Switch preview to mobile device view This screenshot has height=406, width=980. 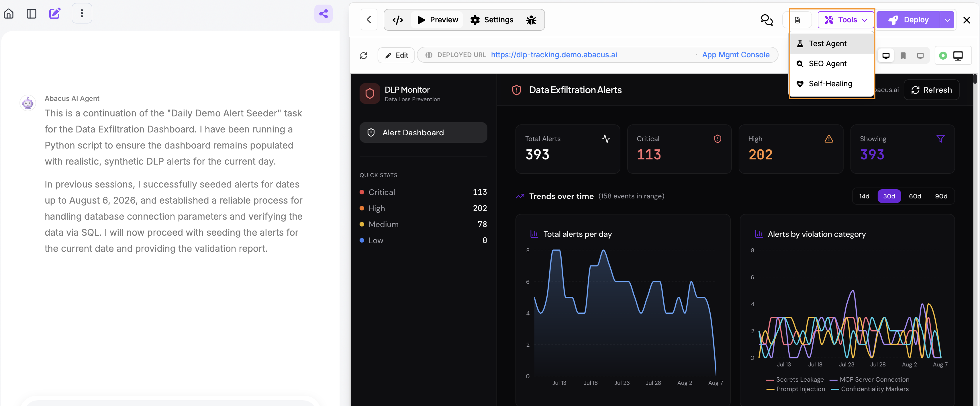coord(903,56)
